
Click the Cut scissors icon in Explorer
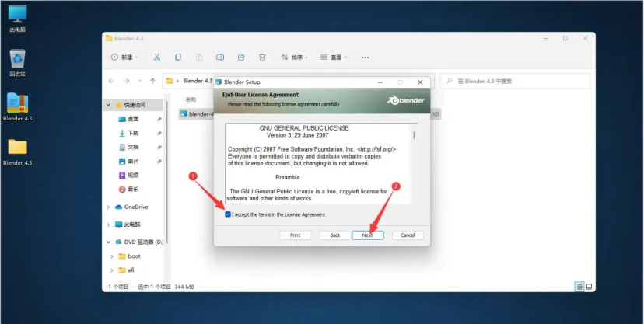pyautogui.click(x=156, y=57)
